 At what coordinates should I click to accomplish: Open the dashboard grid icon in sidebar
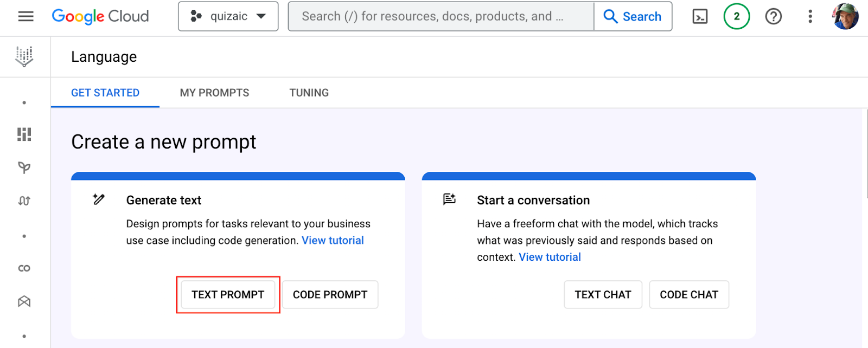(24, 134)
